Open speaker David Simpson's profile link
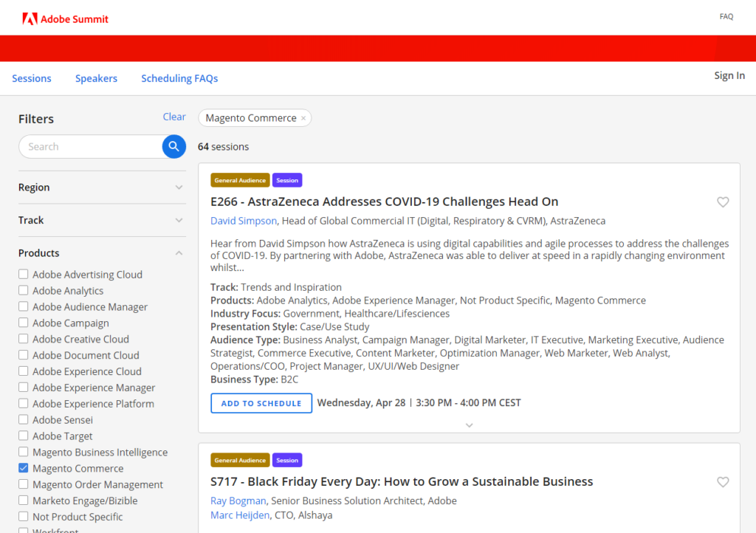 point(244,220)
